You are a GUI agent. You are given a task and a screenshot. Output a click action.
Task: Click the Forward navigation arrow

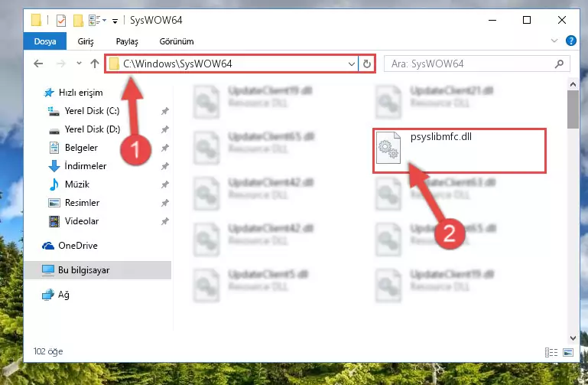[60, 64]
